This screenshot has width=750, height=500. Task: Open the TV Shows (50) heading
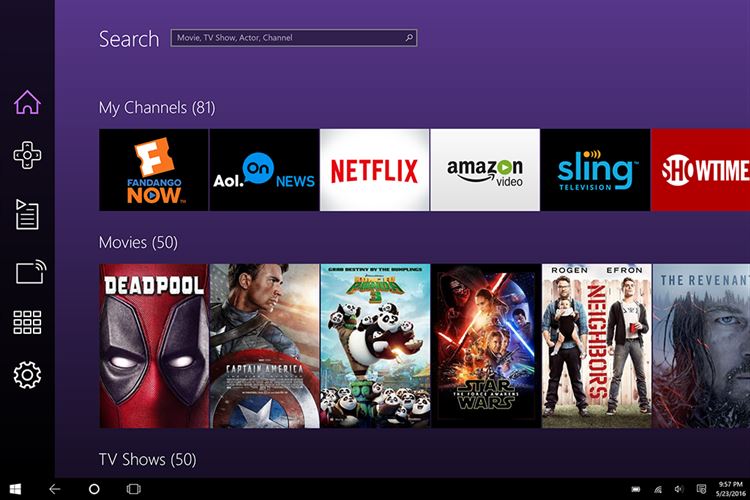click(x=147, y=460)
